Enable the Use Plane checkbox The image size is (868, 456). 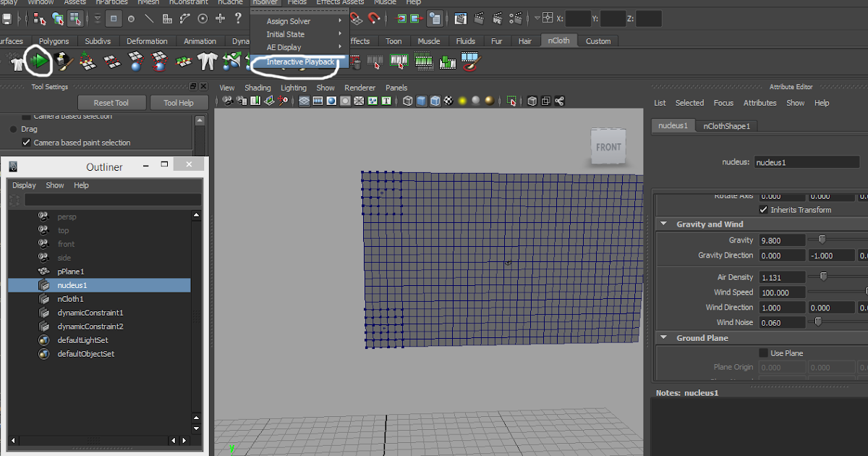[764, 353]
